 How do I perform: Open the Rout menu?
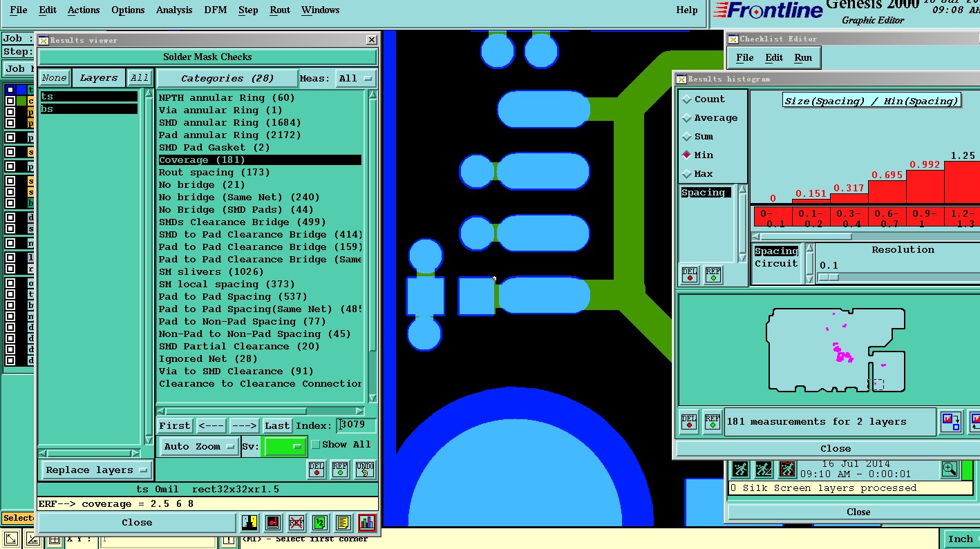click(x=280, y=10)
